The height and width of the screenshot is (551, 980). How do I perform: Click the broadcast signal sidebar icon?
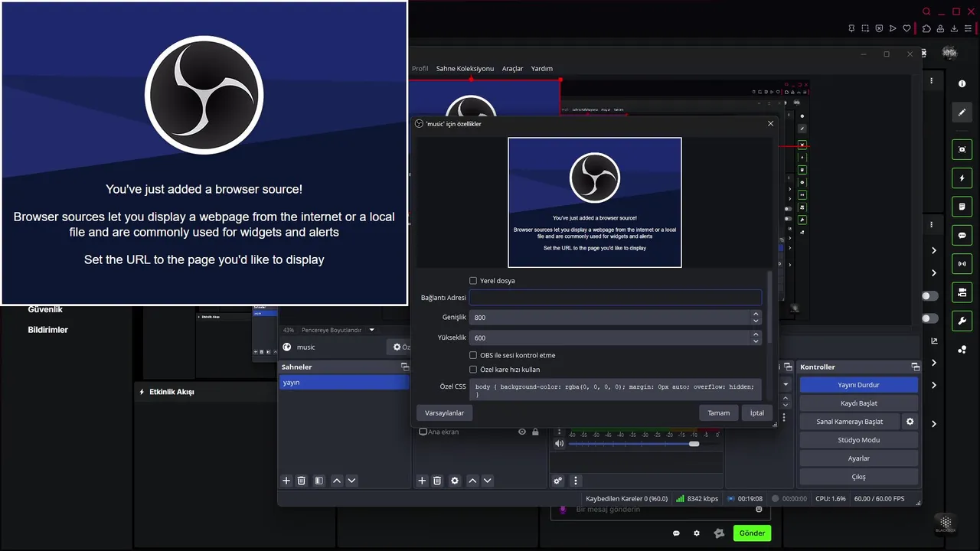pos(962,264)
